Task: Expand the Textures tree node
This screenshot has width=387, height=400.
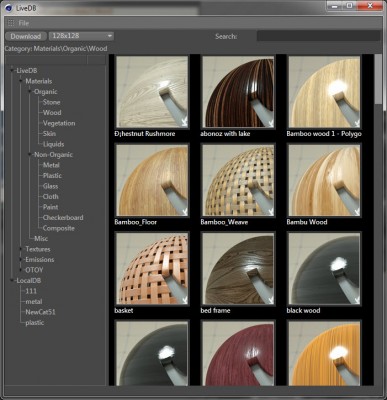Action: tap(22, 249)
